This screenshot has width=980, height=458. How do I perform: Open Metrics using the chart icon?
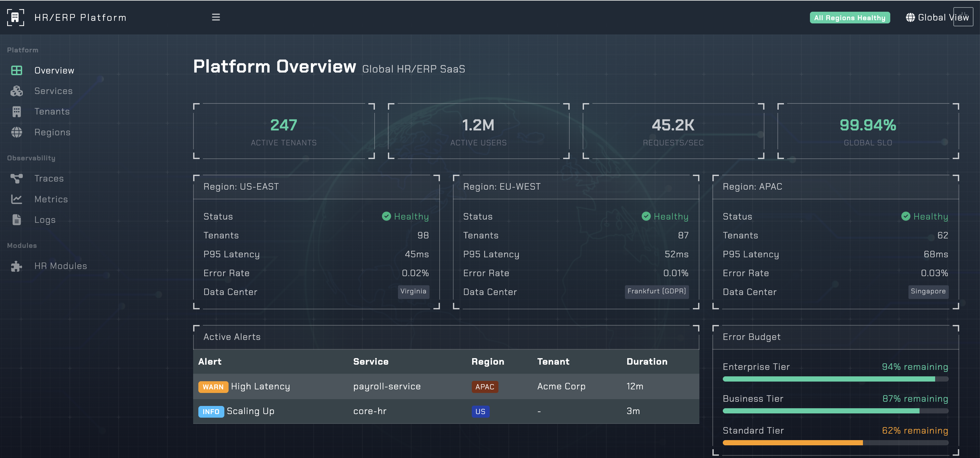click(16, 199)
